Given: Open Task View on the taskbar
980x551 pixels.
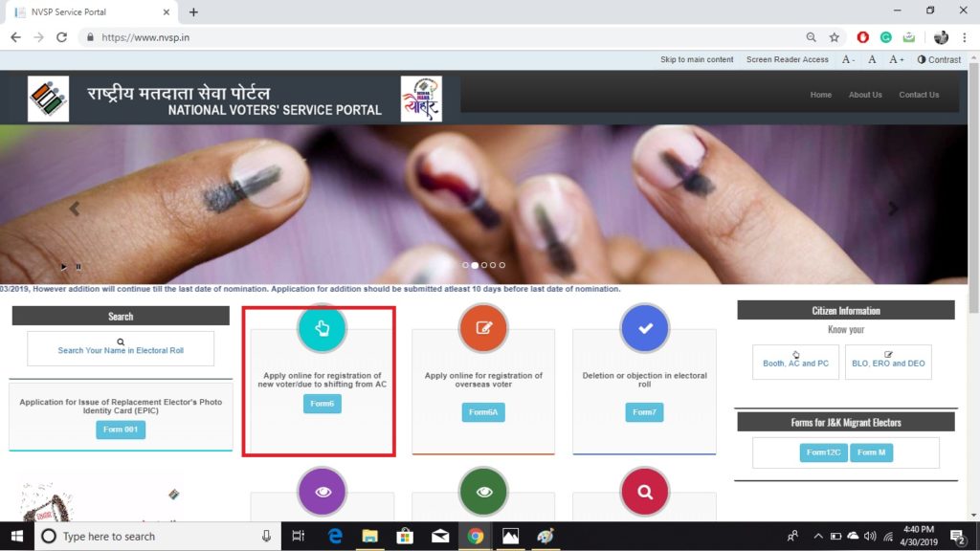Looking at the screenshot, I should click(x=299, y=536).
